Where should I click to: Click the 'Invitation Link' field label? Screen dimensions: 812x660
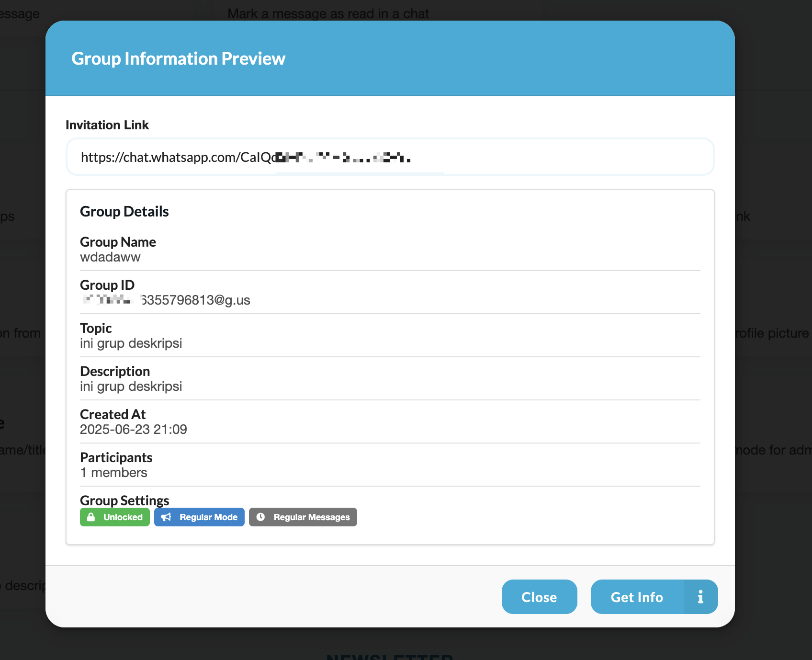click(107, 125)
